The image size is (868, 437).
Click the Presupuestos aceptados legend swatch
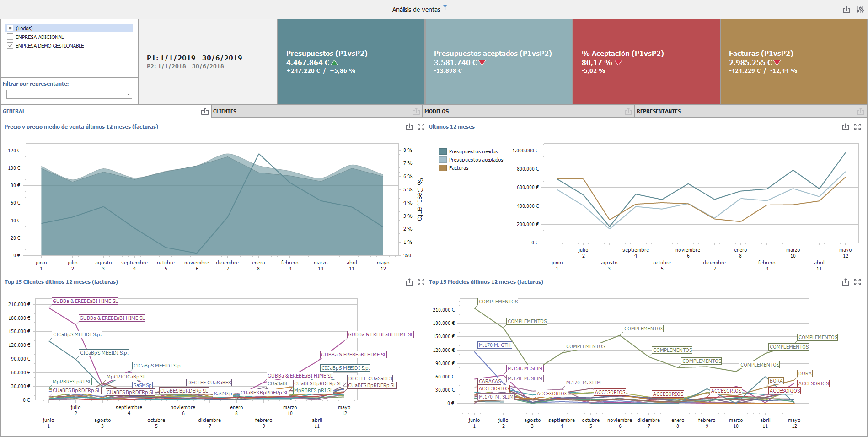[x=442, y=160]
